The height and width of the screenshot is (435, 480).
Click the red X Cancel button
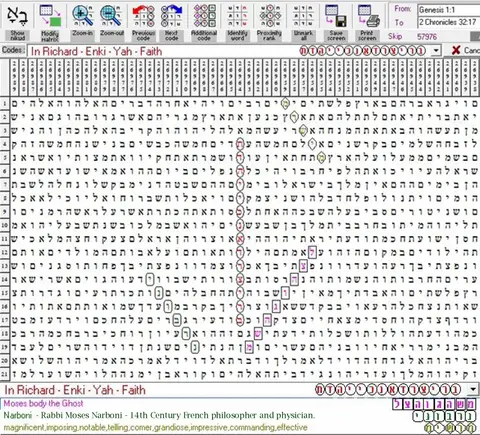click(x=465, y=50)
